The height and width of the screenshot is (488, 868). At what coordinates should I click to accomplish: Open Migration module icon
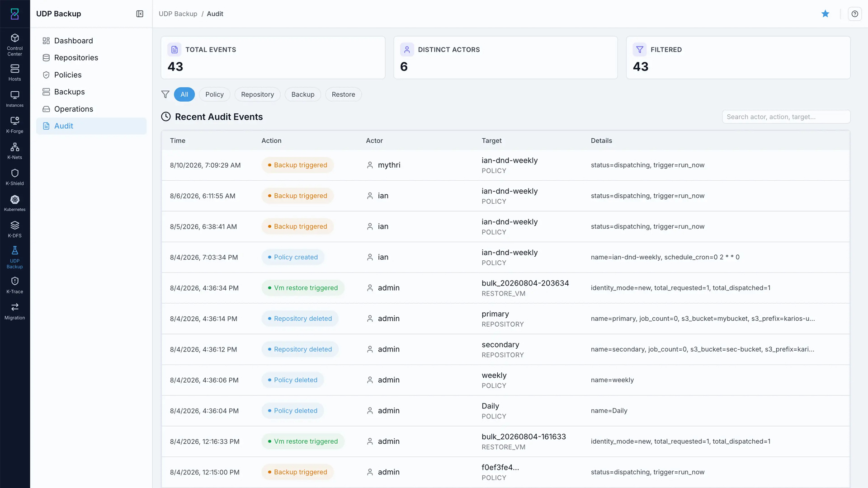(x=14, y=311)
